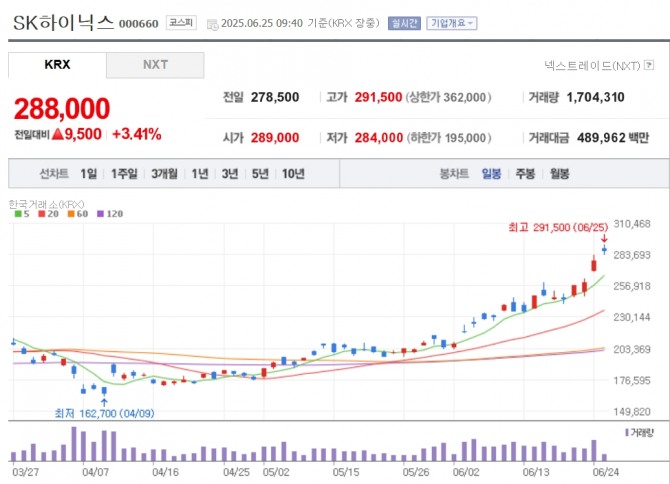Select the 월봉 monthly candle option

pos(559,173)
